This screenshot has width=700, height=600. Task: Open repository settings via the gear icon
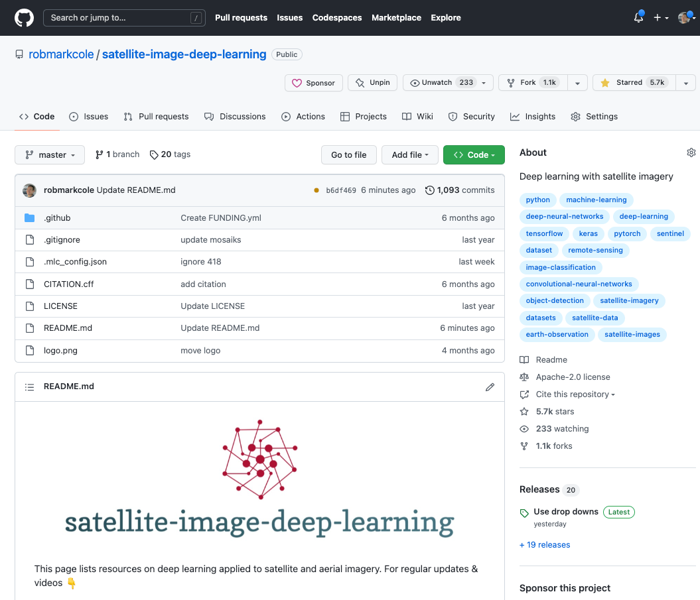point(594,116)
